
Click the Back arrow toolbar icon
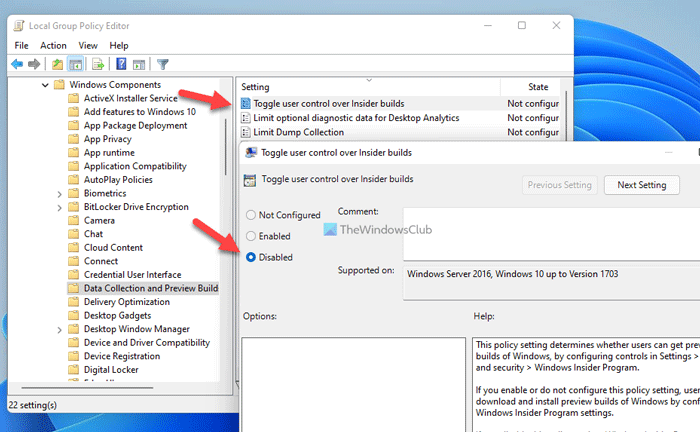coord(17,64)
